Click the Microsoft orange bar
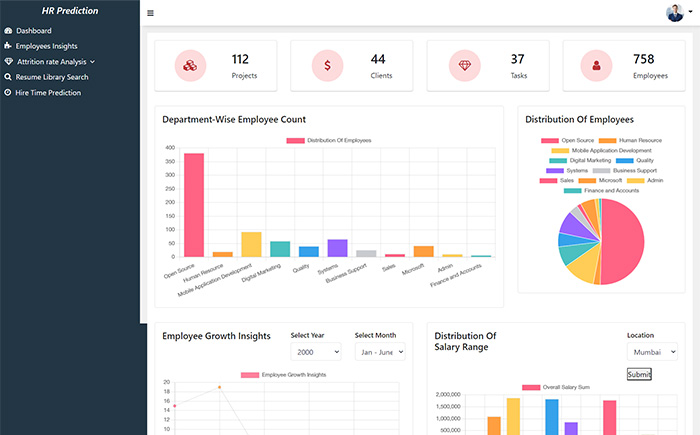Screen dimensions: 700x435 pyautogui.click(x=424, y=251)
